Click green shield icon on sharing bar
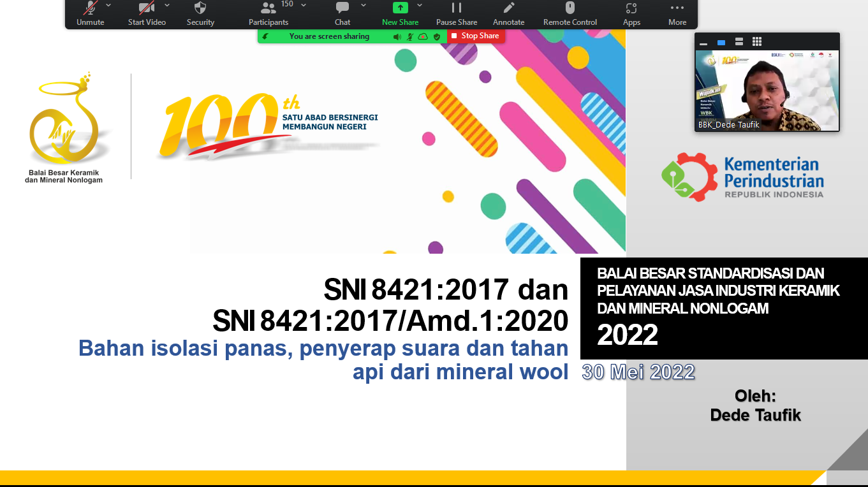This screenshot has height=487, width=868. [x=437, y=37]
